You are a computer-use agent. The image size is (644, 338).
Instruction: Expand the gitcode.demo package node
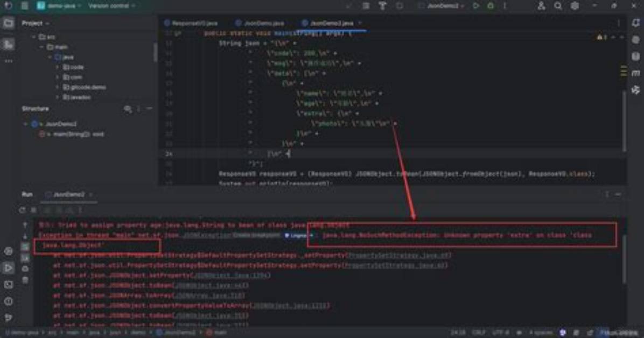coord(58,87)
